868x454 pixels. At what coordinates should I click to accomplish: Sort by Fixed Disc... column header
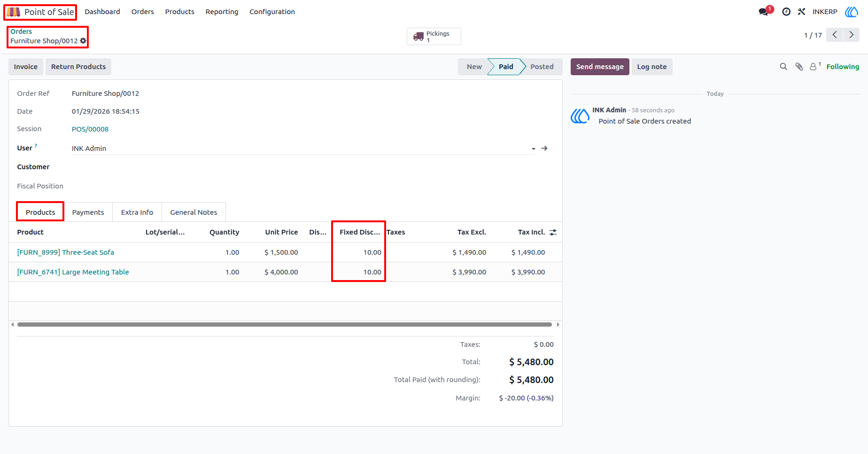(360, 232)
